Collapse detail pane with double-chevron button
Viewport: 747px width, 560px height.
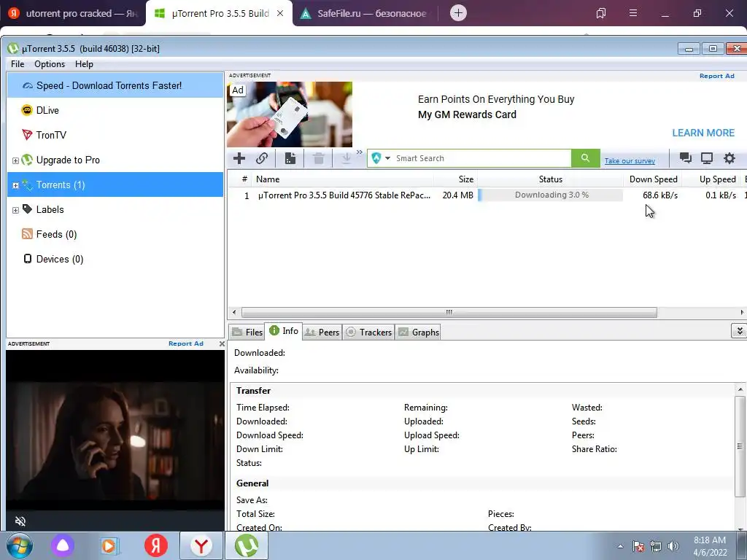pyautogui.click(x=739, y=331)
